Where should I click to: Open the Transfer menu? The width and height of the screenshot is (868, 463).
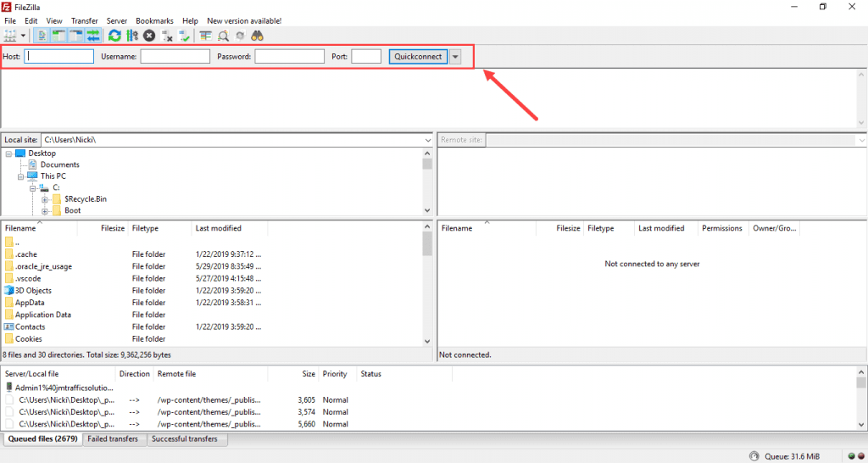click(84, 20)
